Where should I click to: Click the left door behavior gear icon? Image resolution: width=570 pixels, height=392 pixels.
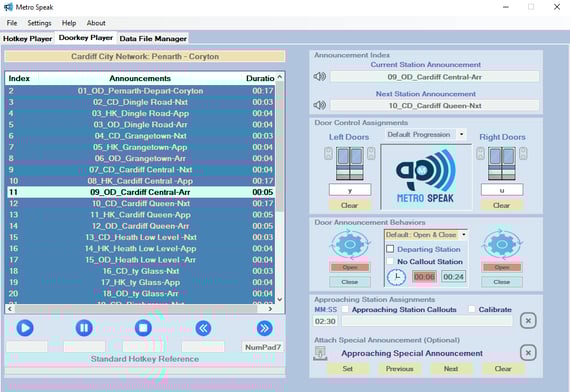pos(350,244)
